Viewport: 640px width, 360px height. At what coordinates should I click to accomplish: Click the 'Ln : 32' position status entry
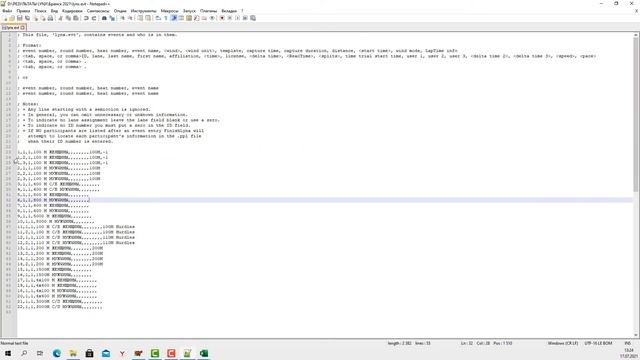tap(467, 343)
